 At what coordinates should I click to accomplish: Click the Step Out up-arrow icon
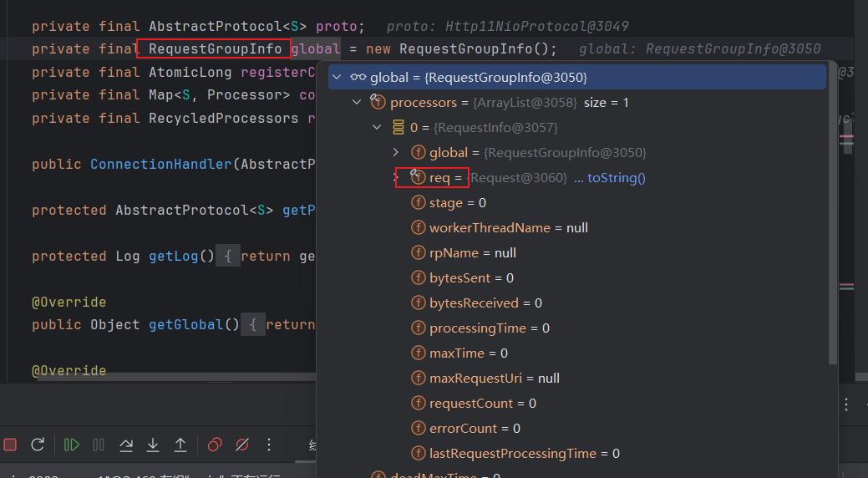[x=180, y=445]
